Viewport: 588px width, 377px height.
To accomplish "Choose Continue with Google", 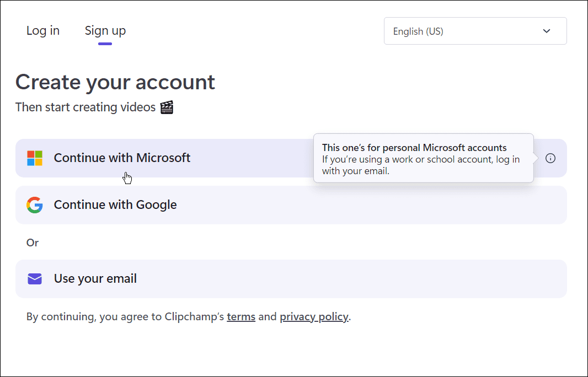I will click(x=115, y=204).
